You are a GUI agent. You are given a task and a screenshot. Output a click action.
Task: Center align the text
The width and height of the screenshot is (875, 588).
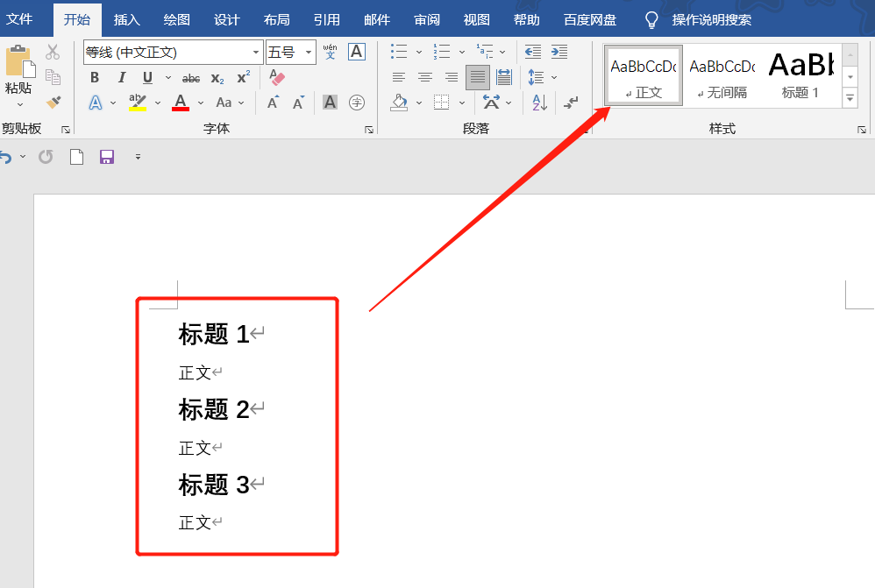tap(424, 77)
